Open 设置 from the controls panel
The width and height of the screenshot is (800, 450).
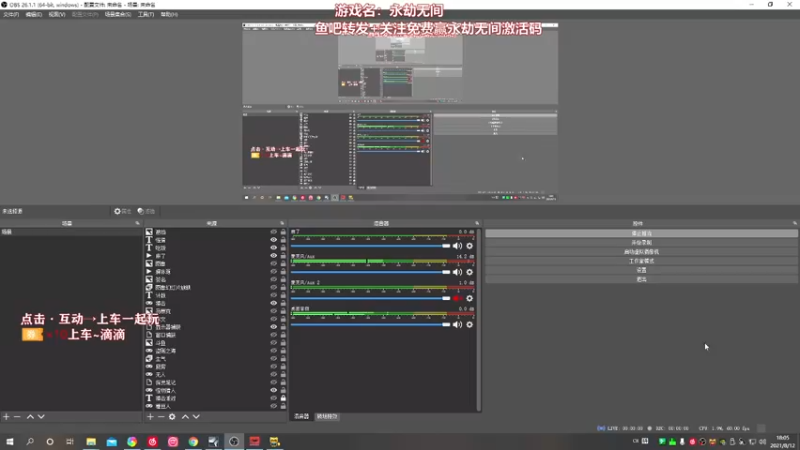641,270
